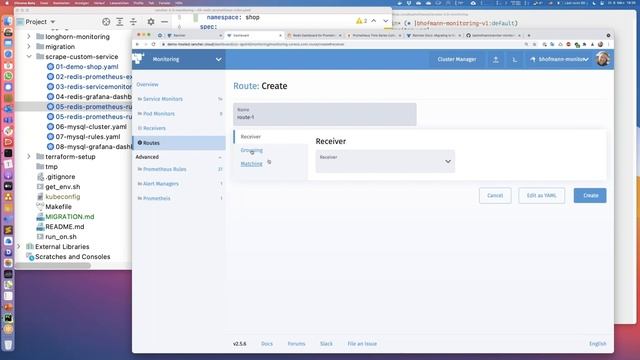
Task: Click collapse all icon in Project panel
Action: (x=133, y=22)
